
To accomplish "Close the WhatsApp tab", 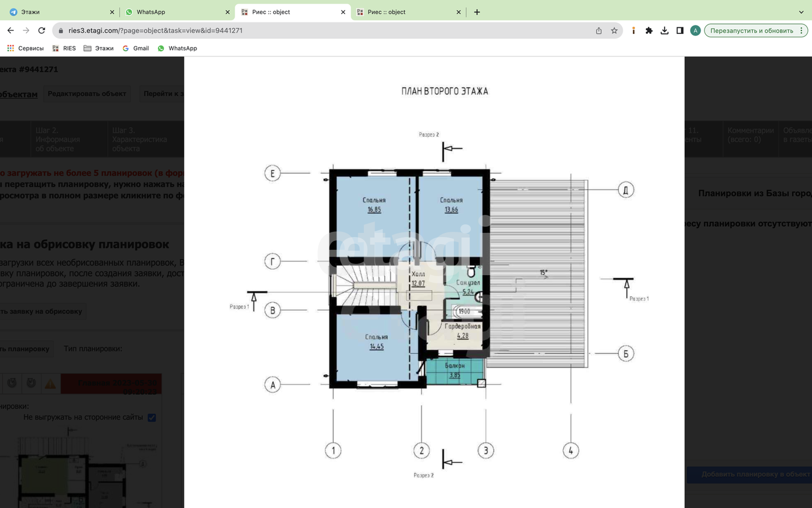I will tap(228, 12).
